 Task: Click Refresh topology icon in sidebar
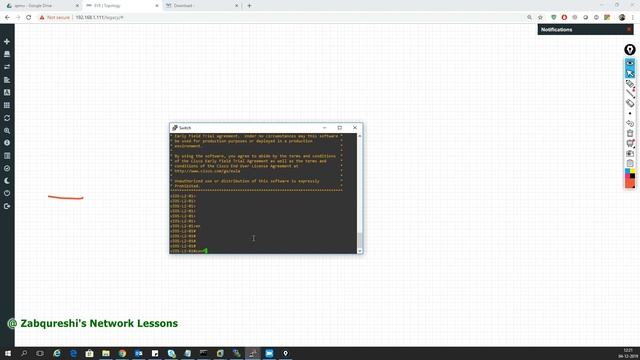click(7, 118)
